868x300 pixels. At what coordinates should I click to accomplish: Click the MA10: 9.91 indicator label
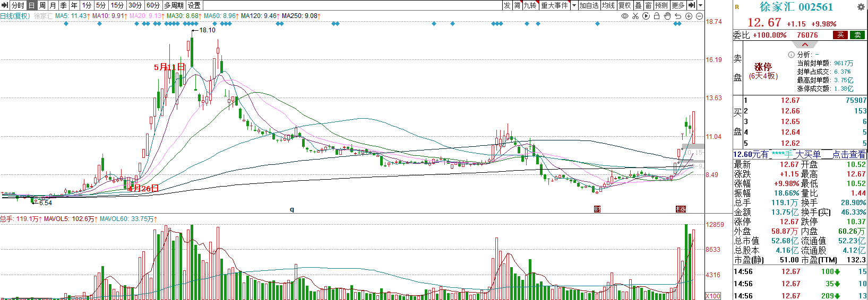click(109, 16)
